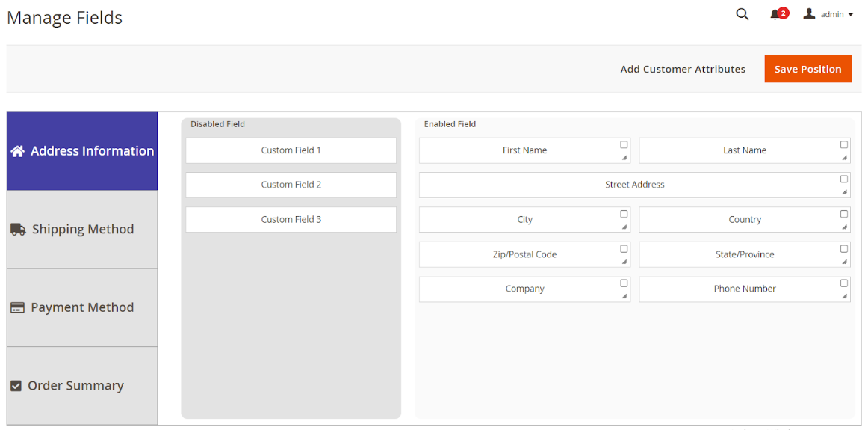Enable the Country field checkbox
868x430 pixels.
click(844, 214)
